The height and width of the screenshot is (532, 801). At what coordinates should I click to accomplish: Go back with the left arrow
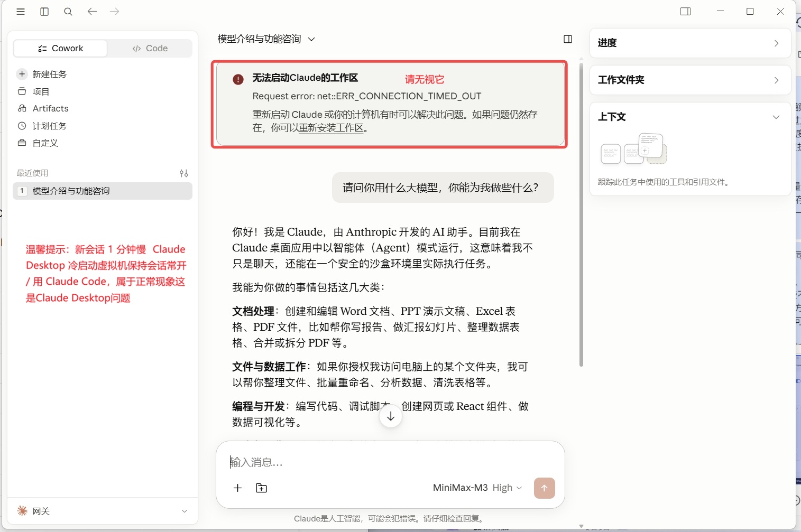[92, 11]
